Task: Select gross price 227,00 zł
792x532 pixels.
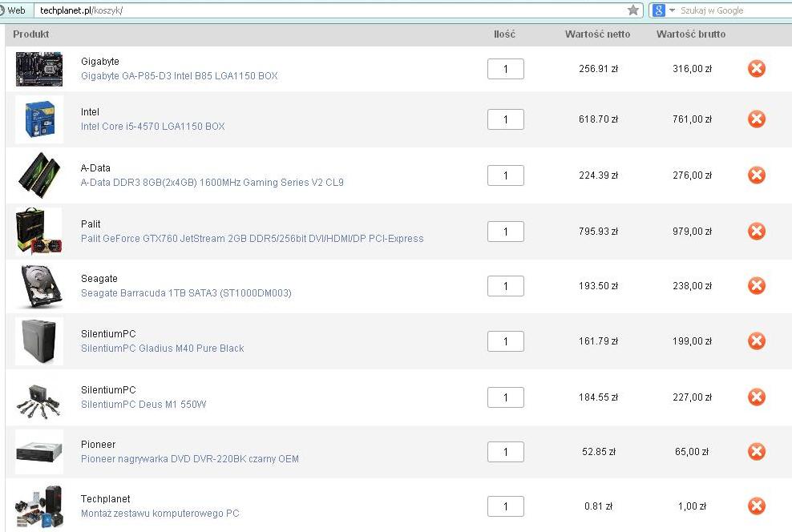Action: 692,397
